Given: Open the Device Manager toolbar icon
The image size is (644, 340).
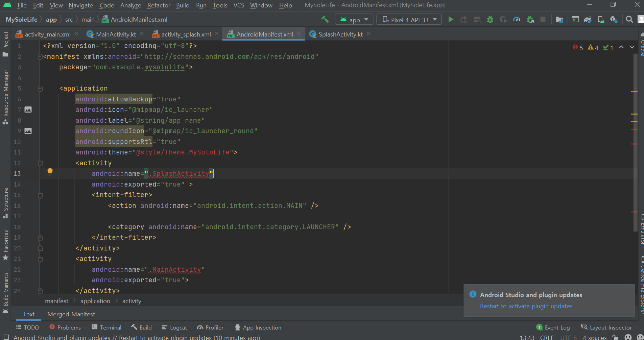Looking at the screenshot, I should click(x=601, y=20).
